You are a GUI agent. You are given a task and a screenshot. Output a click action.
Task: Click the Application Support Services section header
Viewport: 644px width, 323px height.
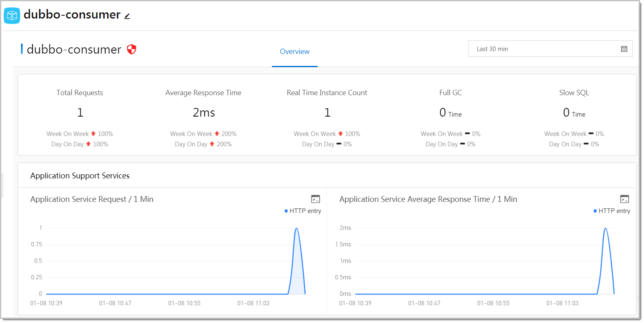pyautogui.click(x=80, y=176)
